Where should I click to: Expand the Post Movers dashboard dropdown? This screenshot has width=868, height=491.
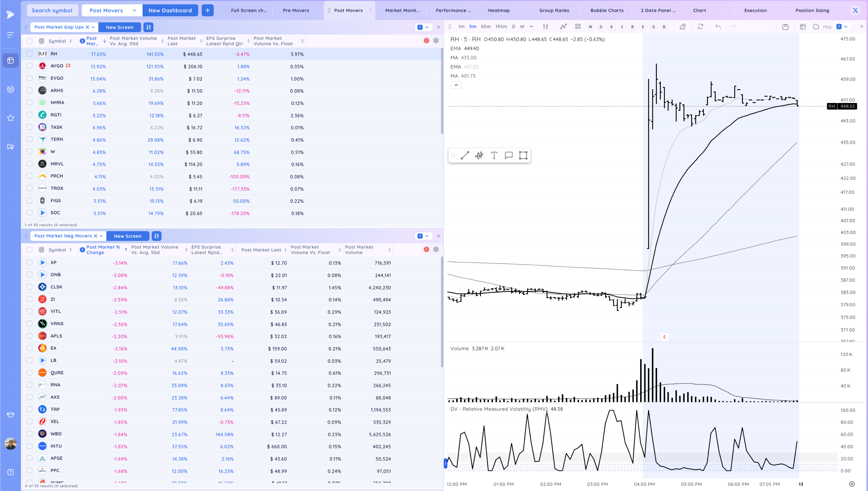pos(134,10)
